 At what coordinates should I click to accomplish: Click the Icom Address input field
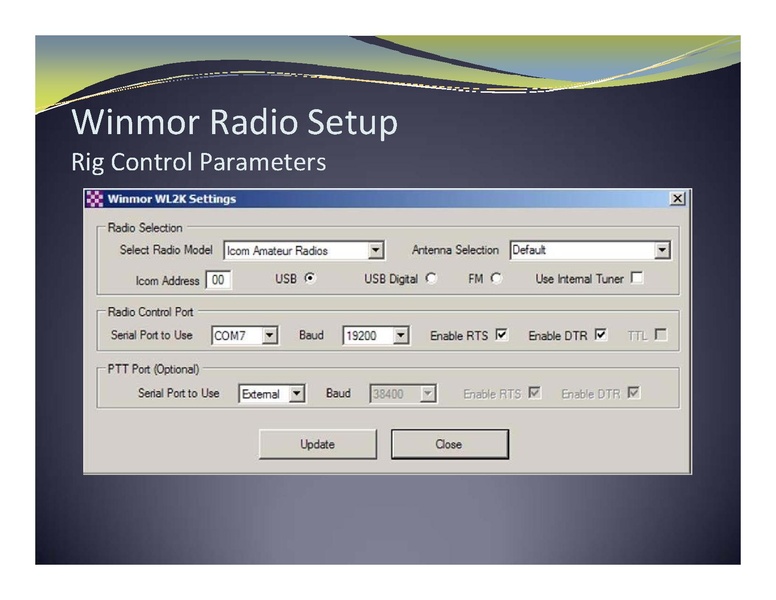pos(218,280)
